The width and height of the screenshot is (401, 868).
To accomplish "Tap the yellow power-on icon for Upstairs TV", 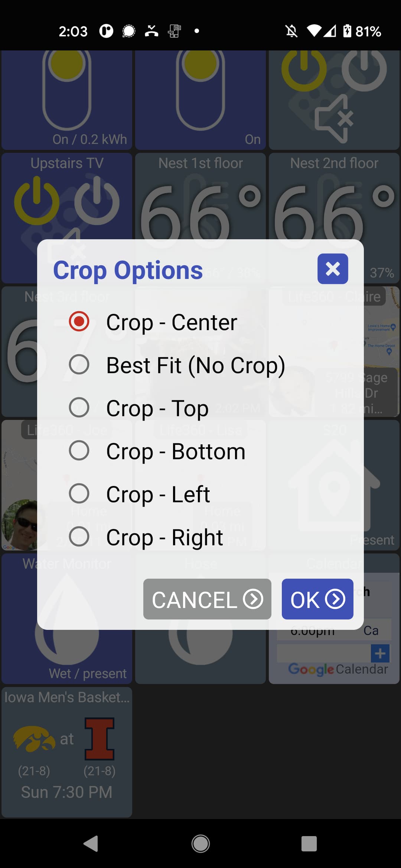I will tap(36, 201).
